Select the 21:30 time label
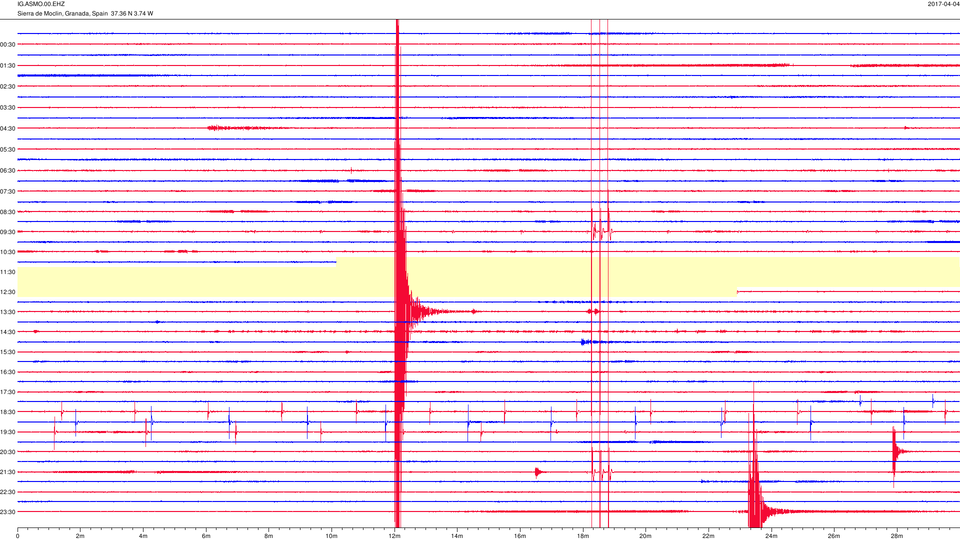 pos(8,472)
